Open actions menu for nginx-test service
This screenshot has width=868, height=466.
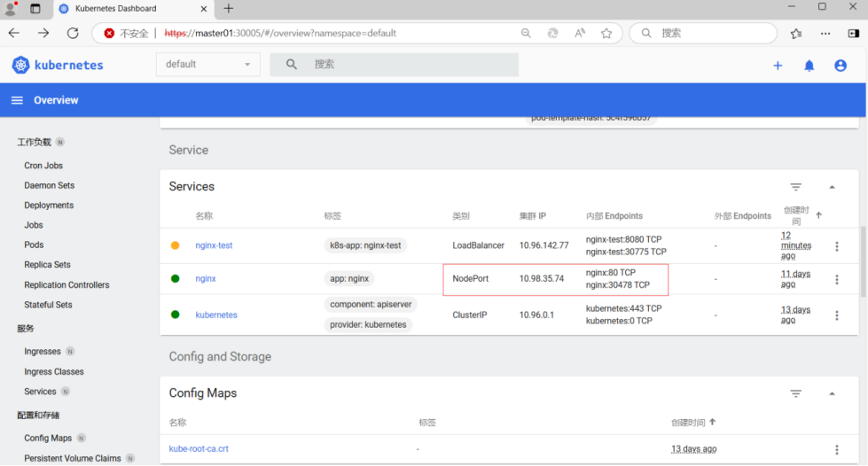(x=836, y=245)
